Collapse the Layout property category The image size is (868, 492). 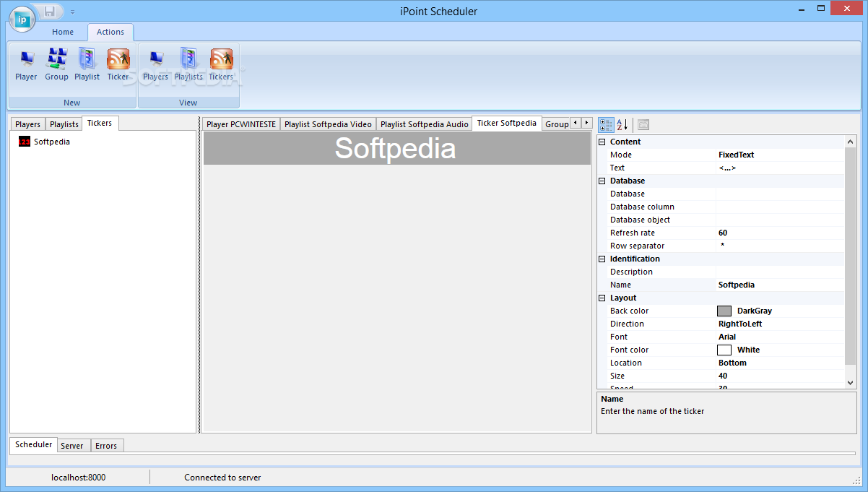602,298
